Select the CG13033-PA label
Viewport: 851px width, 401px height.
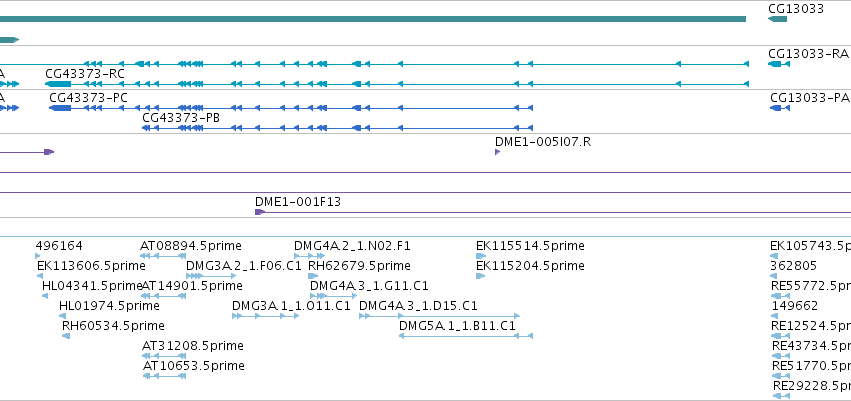(x=810, y=98)
